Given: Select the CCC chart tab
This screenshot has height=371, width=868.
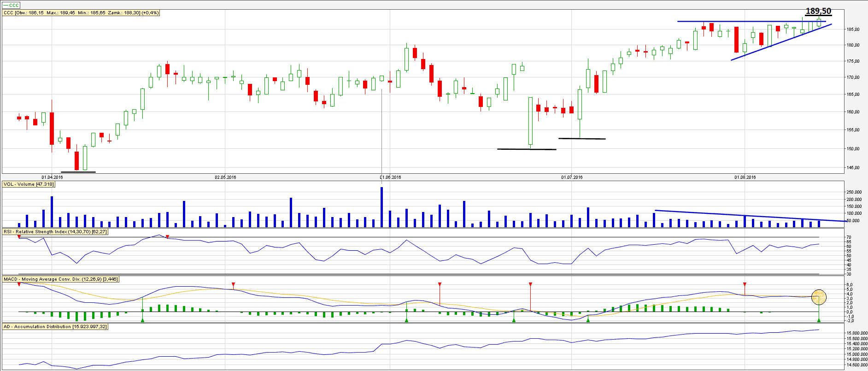Looking at the screenshot, I should (x=11, y=5).
